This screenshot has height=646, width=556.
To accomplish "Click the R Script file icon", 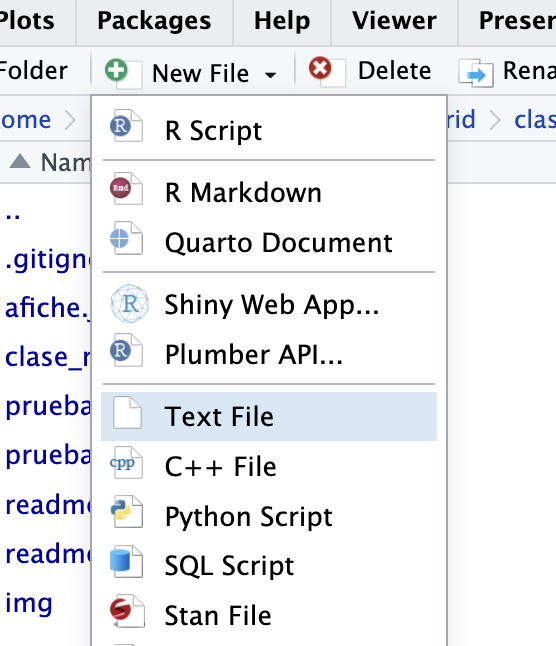I will click(126, 126).
